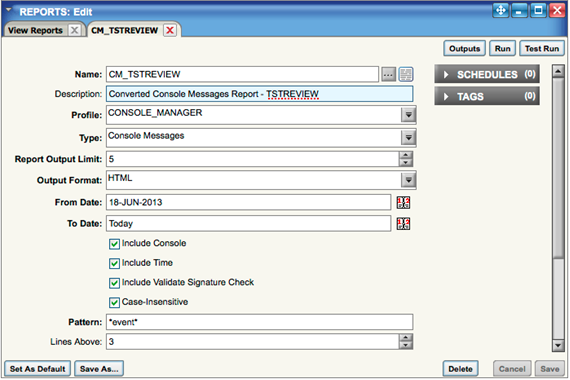Decrease Report Output Limit value

[x=406, y=163]
